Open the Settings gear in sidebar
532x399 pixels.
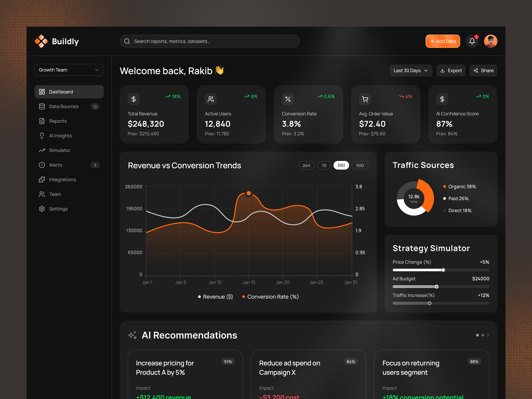tap(42, 209)
